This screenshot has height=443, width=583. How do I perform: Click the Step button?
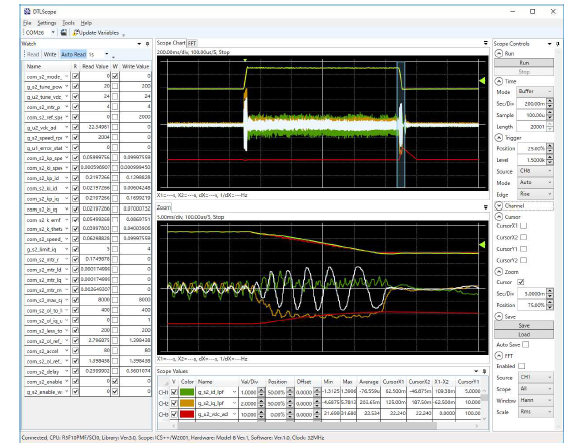[x=524, y=72]
